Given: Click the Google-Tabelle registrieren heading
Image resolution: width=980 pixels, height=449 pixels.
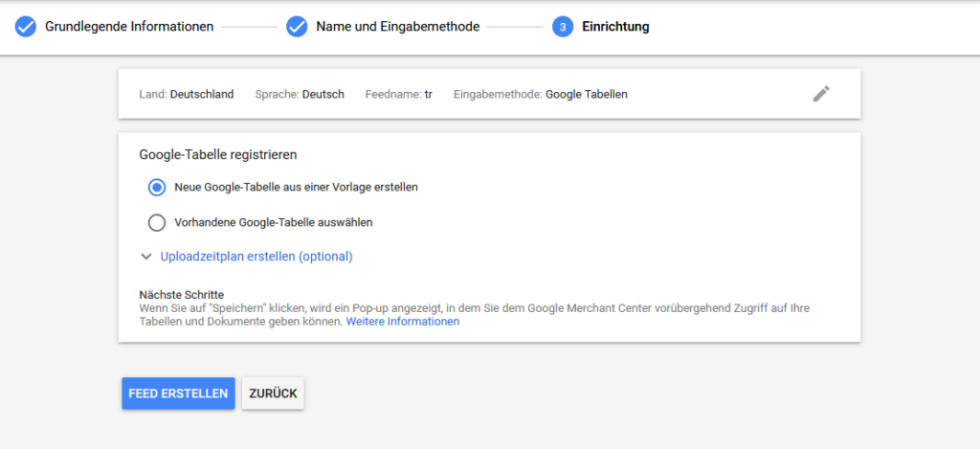Looking at the screenshot, I should coord(217,153).
